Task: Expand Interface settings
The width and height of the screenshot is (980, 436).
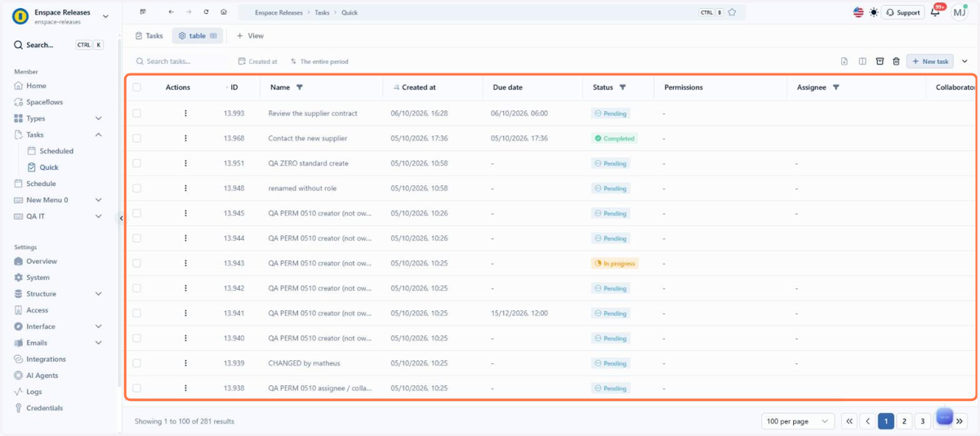Action: click(x=99, y=327)
